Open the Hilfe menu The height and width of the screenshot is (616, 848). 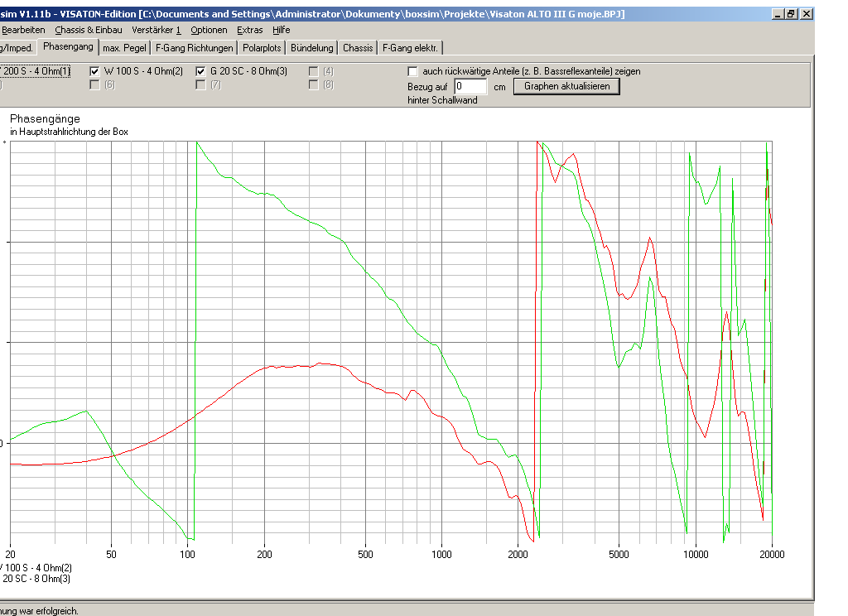[x=282, y=31]
